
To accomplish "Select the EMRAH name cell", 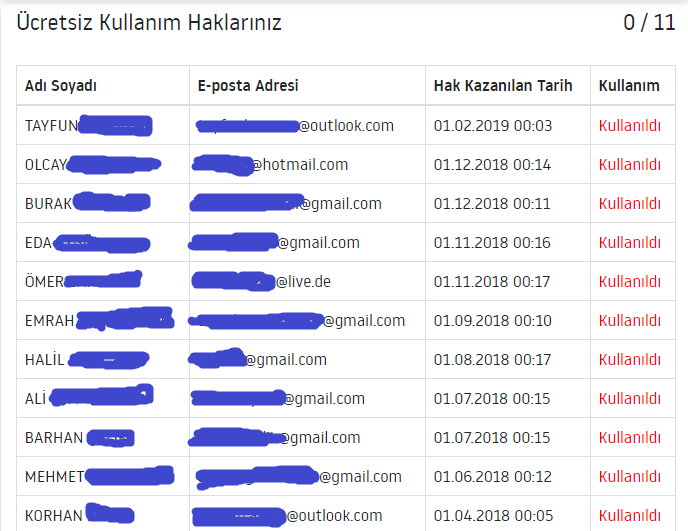I will point(103,320).
